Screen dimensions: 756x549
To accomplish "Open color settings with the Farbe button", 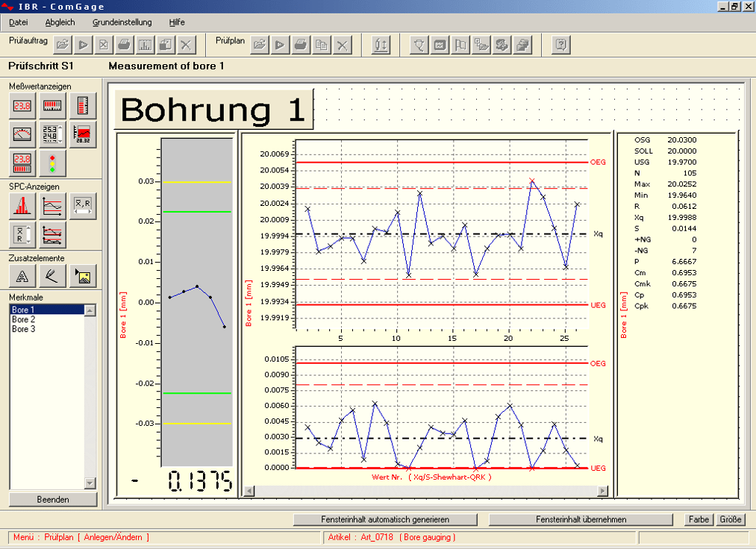I will click(x=699, y=519).
